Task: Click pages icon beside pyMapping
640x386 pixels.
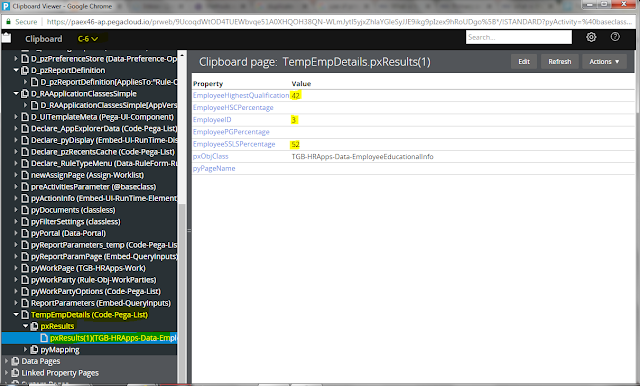Action: pos(34,350)
